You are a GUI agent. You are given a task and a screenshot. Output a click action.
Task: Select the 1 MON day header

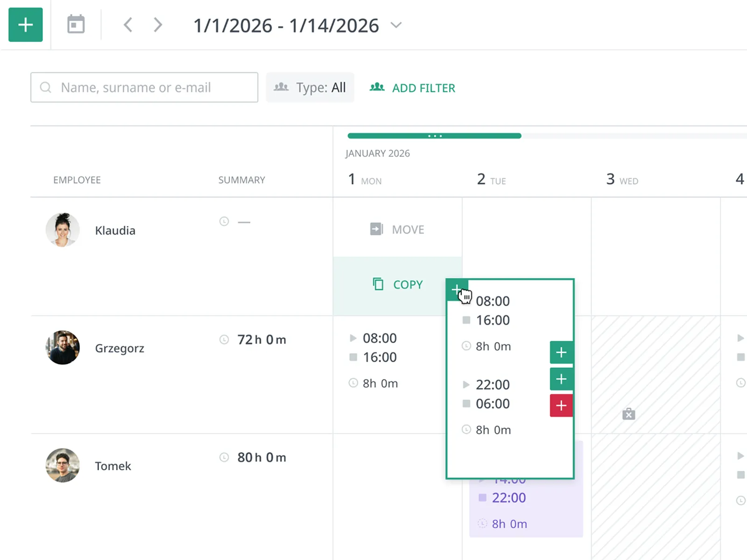tap(365, 179)
